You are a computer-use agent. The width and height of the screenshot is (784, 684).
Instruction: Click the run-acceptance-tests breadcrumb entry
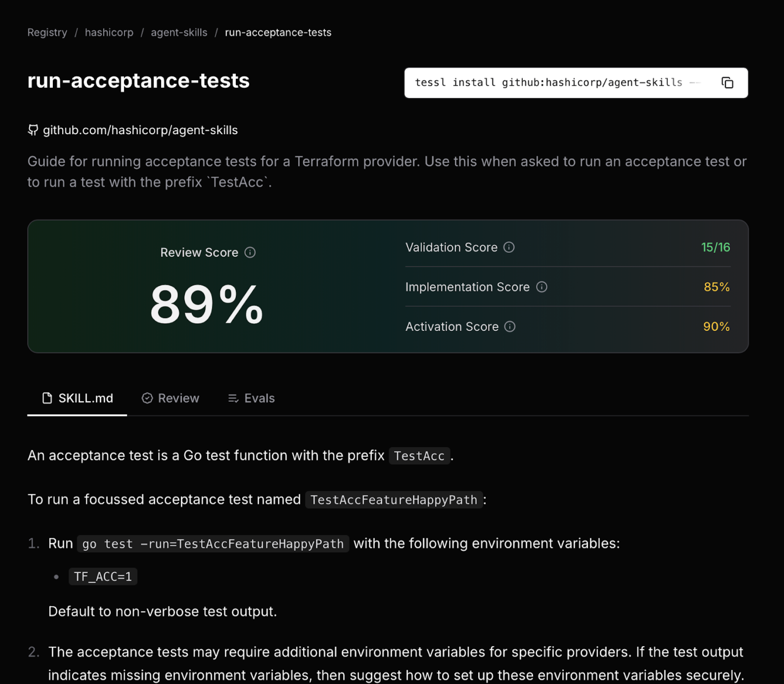(x=278, y=32)
